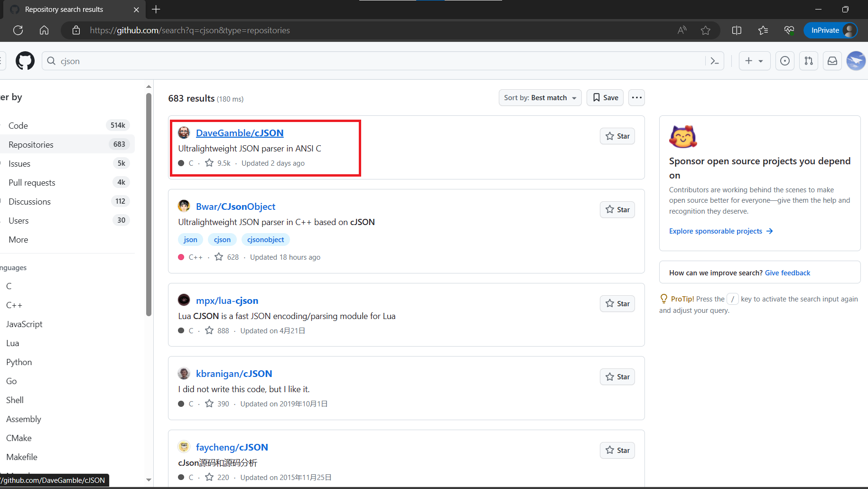Click Explore sponsorable projects link
Viewport: 868px width, 489px height.
(721, 231)
